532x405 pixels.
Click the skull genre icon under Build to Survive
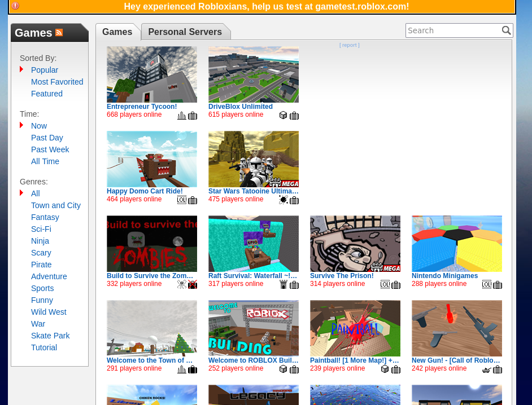coord(182,284)
